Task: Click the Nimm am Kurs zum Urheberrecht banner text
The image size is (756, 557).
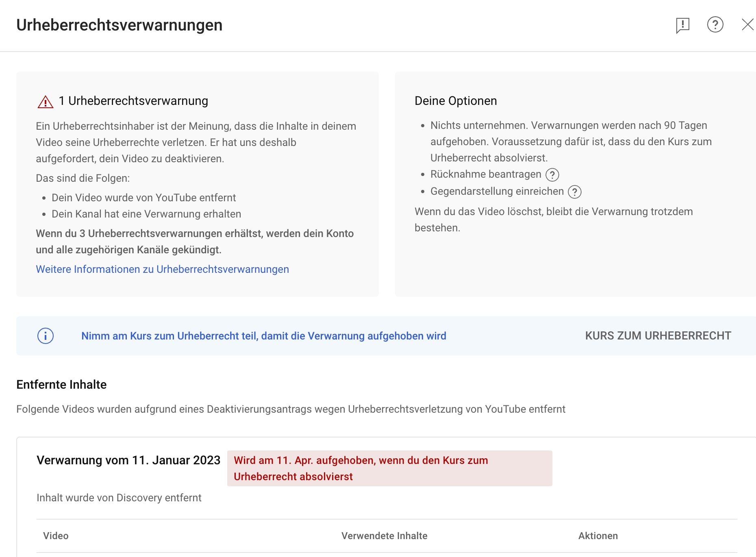Action: 263,336
